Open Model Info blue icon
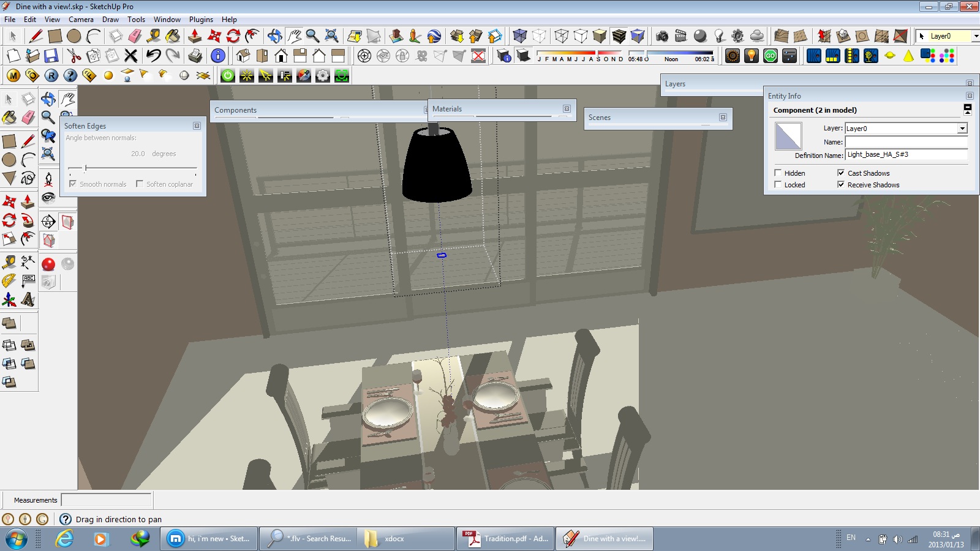980x551 pixels. [217, 56]
